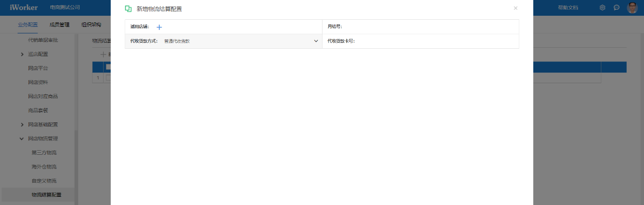Toggle the header select-all checkbox in table

(108, 67)
